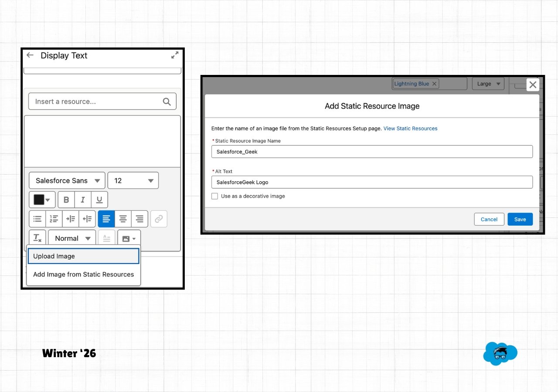This screenshot has width=558, height=392.
Task: Open the View Static Resources link
Action: (x=410, y=128)
